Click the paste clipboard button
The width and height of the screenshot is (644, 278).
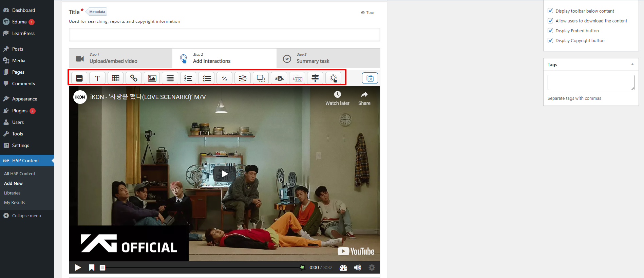tap(370, 78)
